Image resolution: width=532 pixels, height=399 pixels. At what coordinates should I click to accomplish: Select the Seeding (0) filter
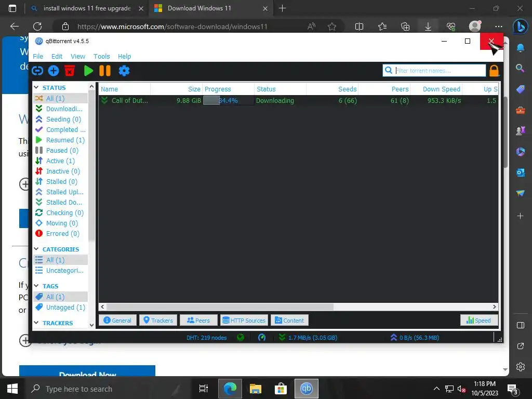coord(60,119)
